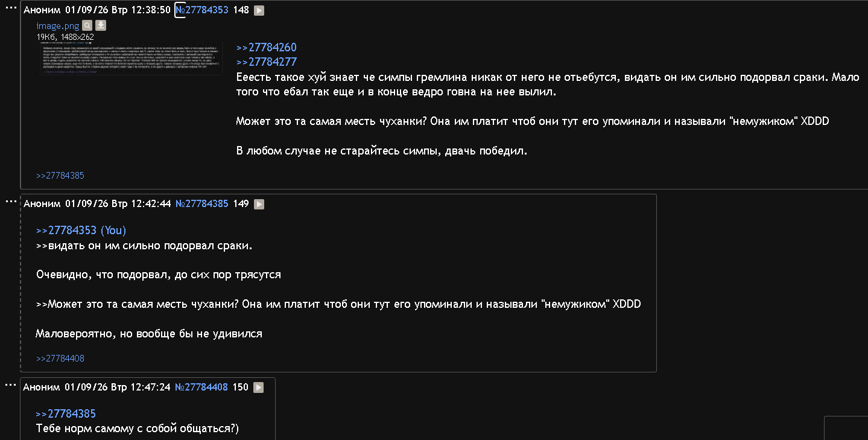Screen dimensions: 868x440
Task: Open the image.png file name link
Action: 58,26
